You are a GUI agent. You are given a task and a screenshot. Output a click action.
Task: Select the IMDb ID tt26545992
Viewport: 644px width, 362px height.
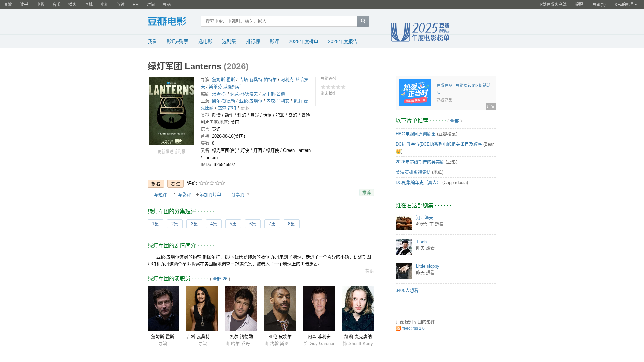click(x=224, y=165)
